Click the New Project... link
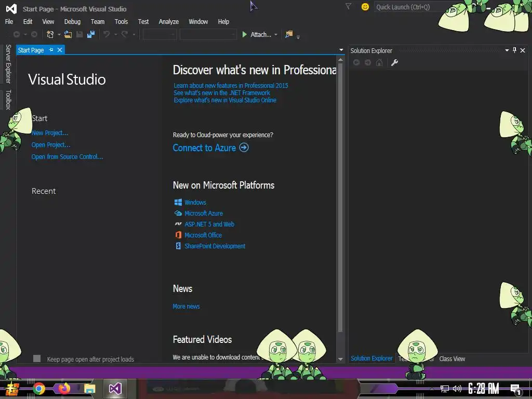This screenshot has width=532, height=399. click(50, 132)
